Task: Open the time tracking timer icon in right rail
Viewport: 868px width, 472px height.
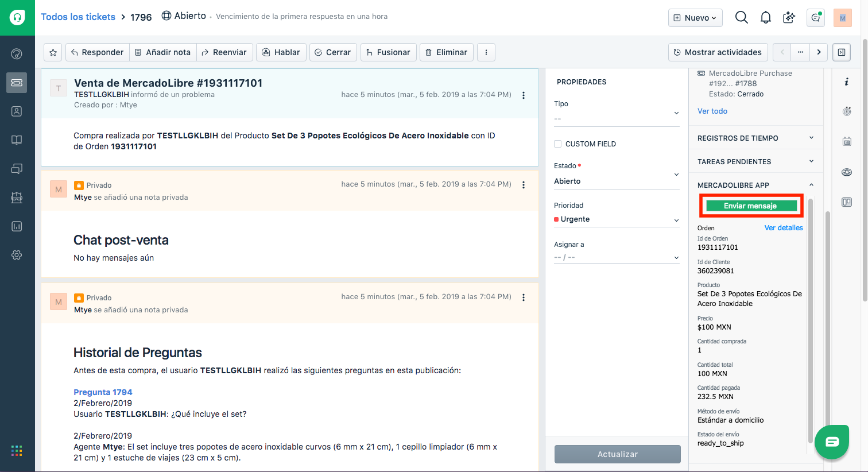Action: click(x=847, y=111)
